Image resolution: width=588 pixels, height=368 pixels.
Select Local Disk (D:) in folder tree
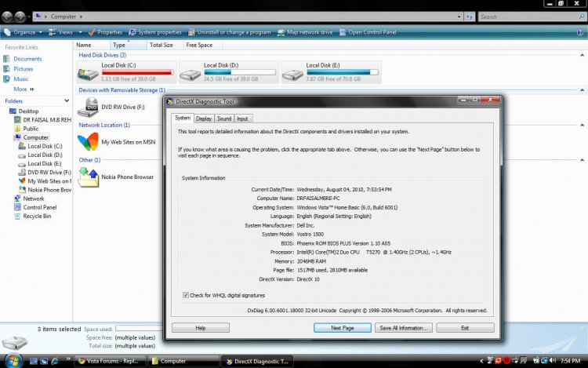coord(45,155)
